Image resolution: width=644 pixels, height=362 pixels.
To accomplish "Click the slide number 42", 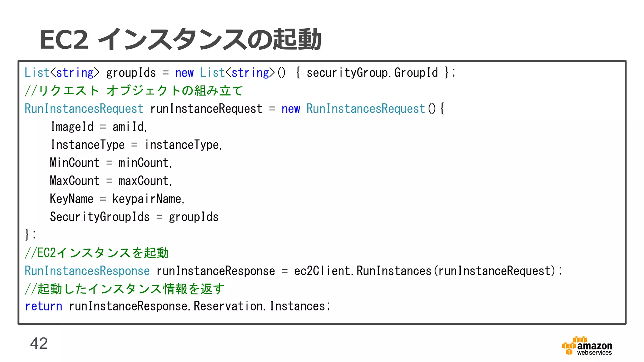I will tap(39, 343).
